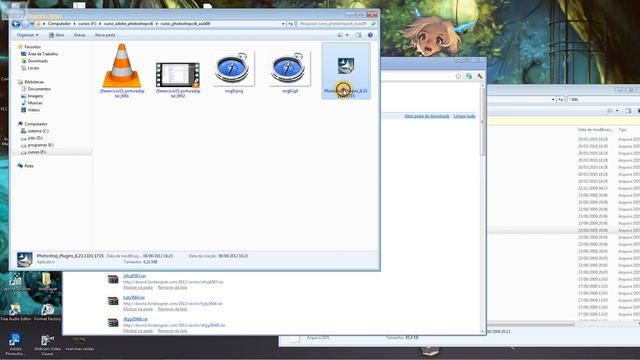Select Favoritos in the navigation pane

pos(29,47)
